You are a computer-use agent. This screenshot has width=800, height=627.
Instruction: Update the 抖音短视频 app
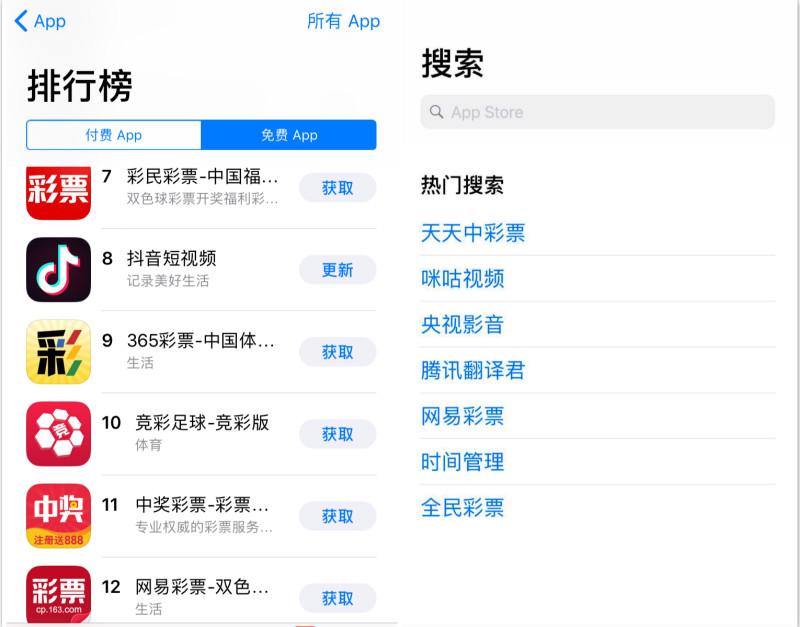(337, 270)
